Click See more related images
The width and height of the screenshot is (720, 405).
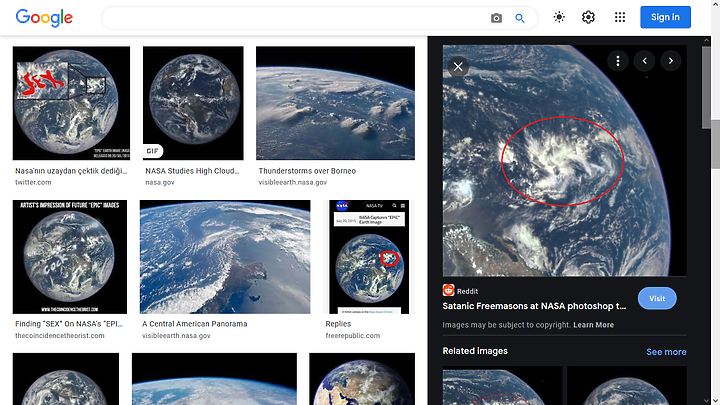pyautogui.click(x=666, y=352)
